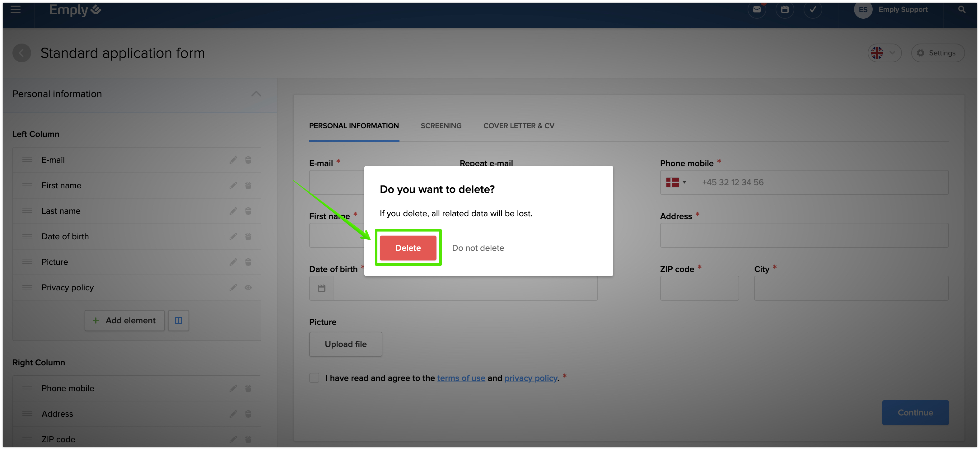Open the privacy policy link
980x450 pixels.
point(530,378)
